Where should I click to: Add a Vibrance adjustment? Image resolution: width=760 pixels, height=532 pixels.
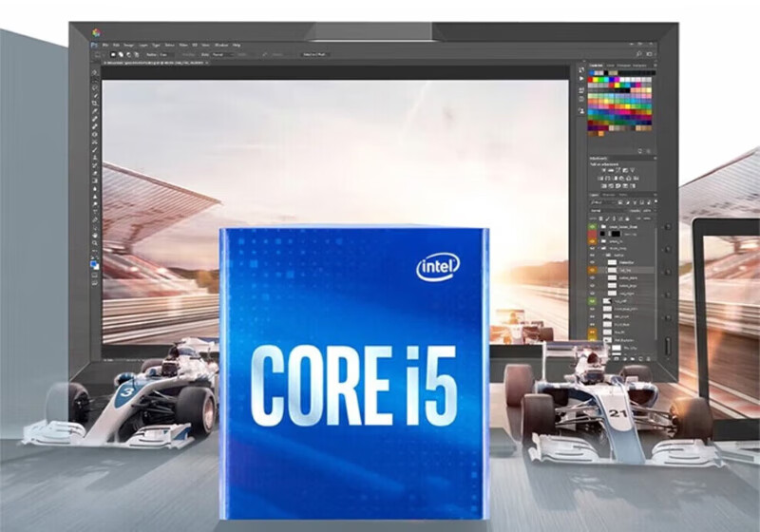point(632,171)
